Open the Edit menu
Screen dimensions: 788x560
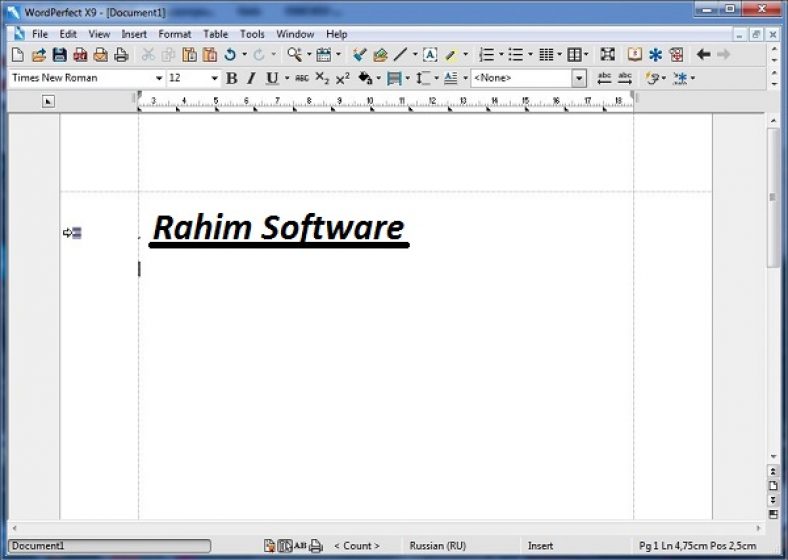coord(68,34)
